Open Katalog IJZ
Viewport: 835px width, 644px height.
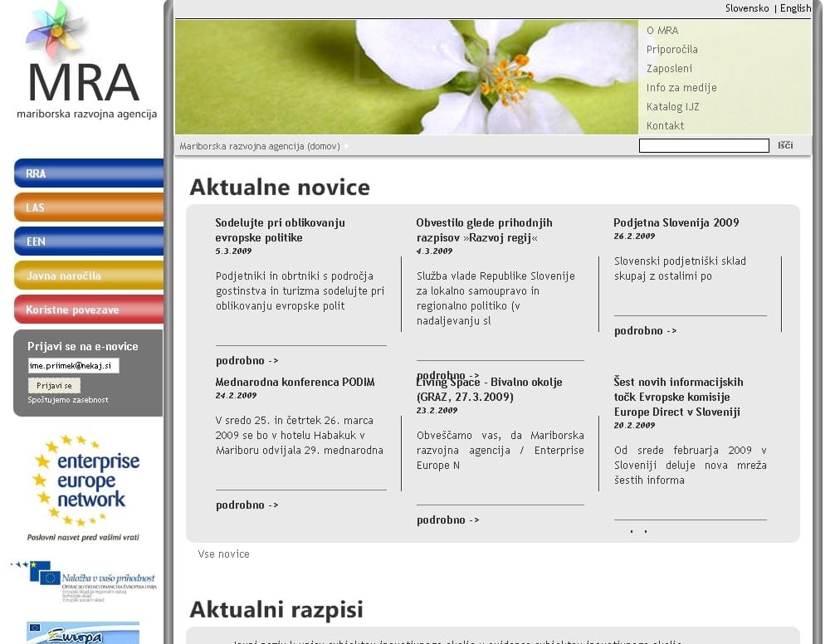672,107
